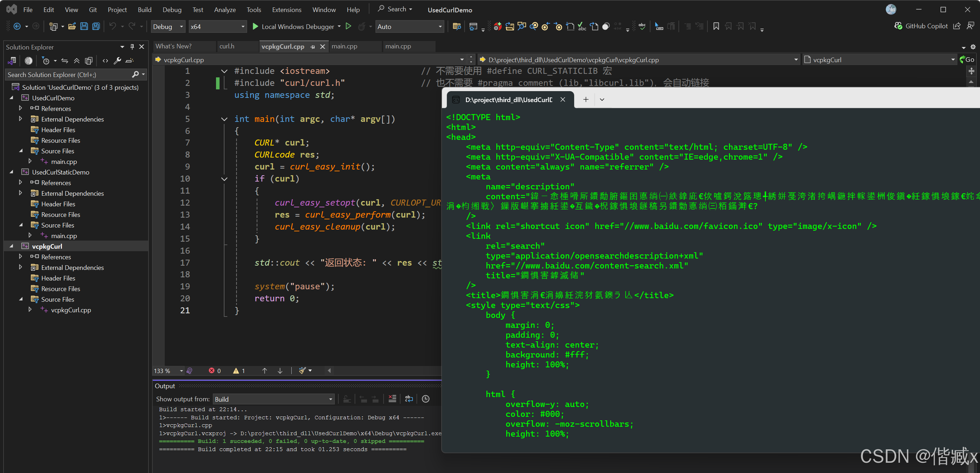This screenshot has height=473, width=980.
Task: Open Properties wrench icon in Solution Explorer
Action: point(117,60)
